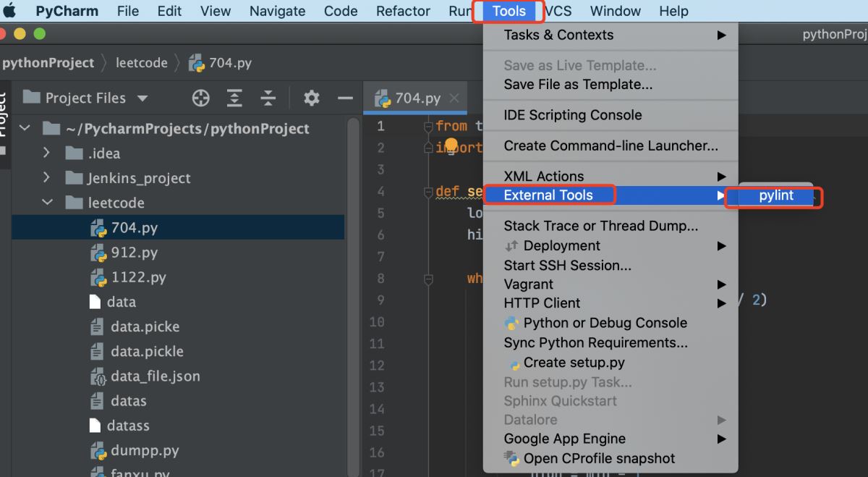This screenshot has height=477, width=868.
Task: Collapse the pythonProject root tree node
Action: (x=25, y=127)
